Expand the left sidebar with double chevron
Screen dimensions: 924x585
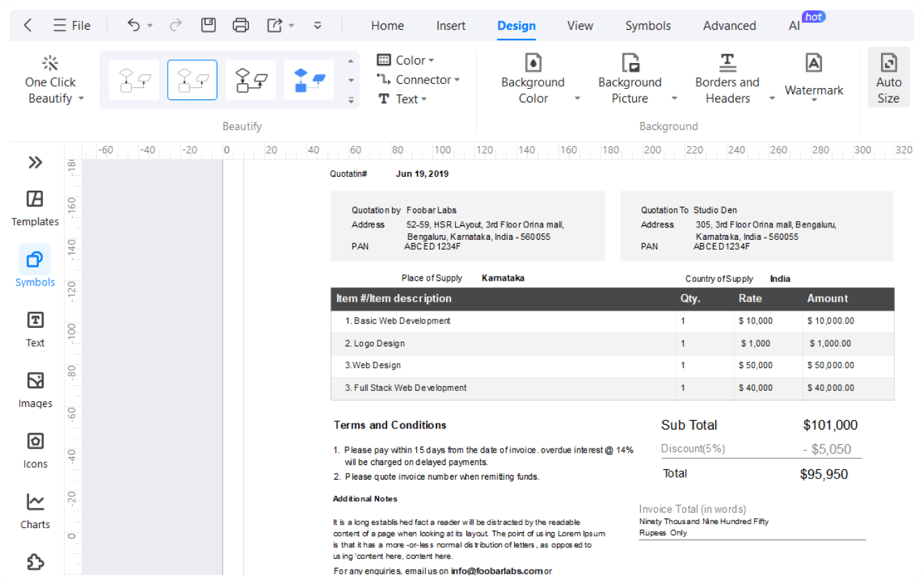[35, 162]
